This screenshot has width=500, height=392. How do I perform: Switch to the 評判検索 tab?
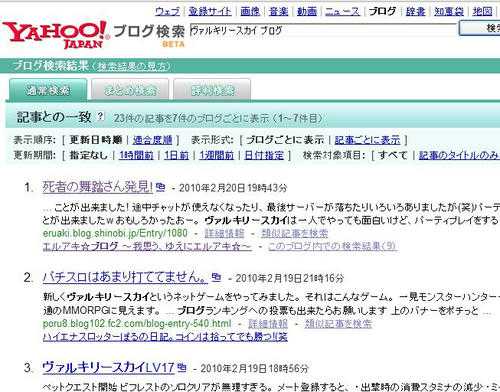click(212, 90)
